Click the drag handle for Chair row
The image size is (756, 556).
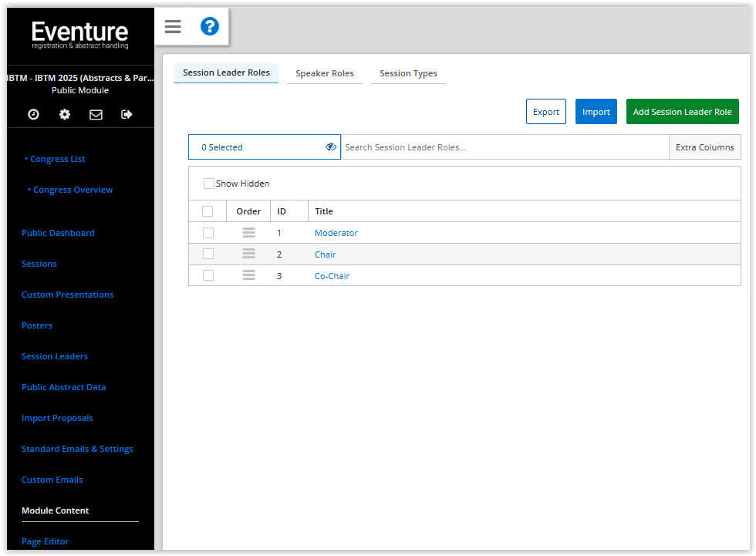[248, 254]
